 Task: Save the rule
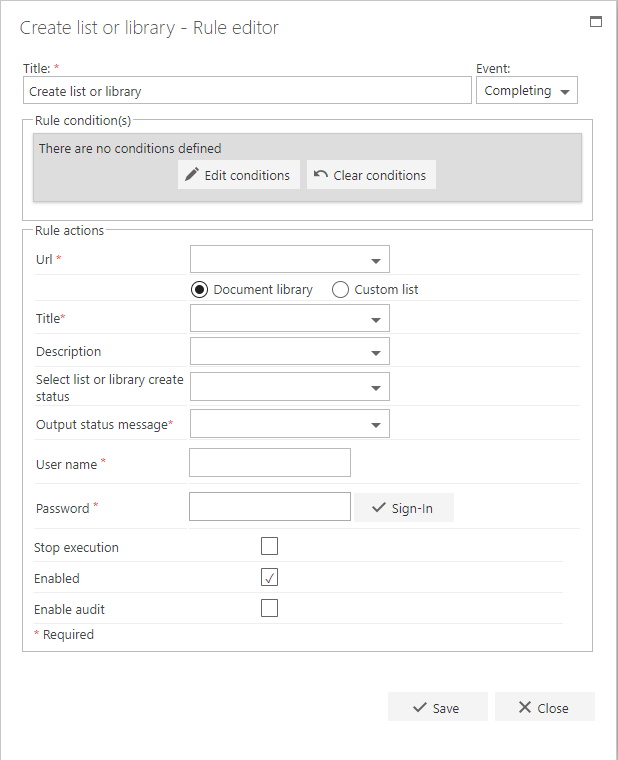(x=437, y=707)
